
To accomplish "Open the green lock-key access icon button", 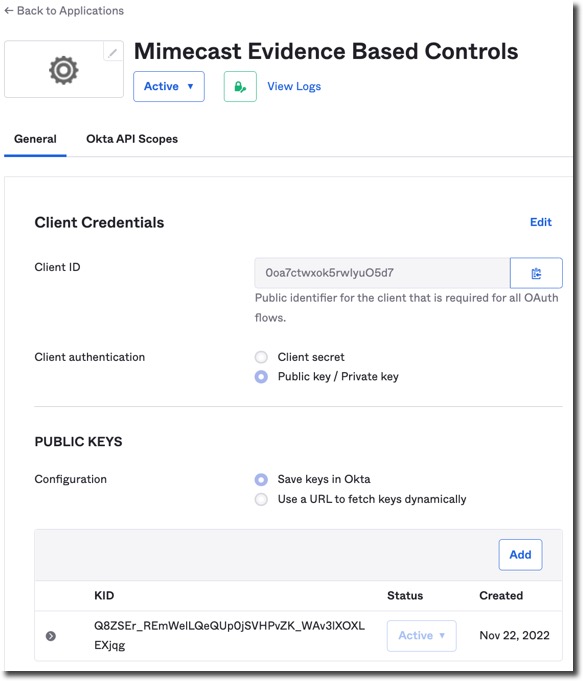I will (x=240, y=86).
